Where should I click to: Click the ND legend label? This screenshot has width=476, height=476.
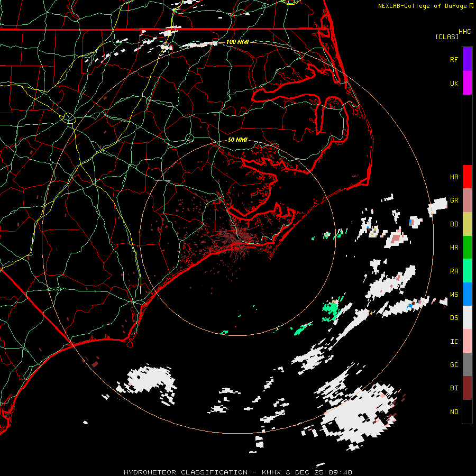click(x=454, y=411)
